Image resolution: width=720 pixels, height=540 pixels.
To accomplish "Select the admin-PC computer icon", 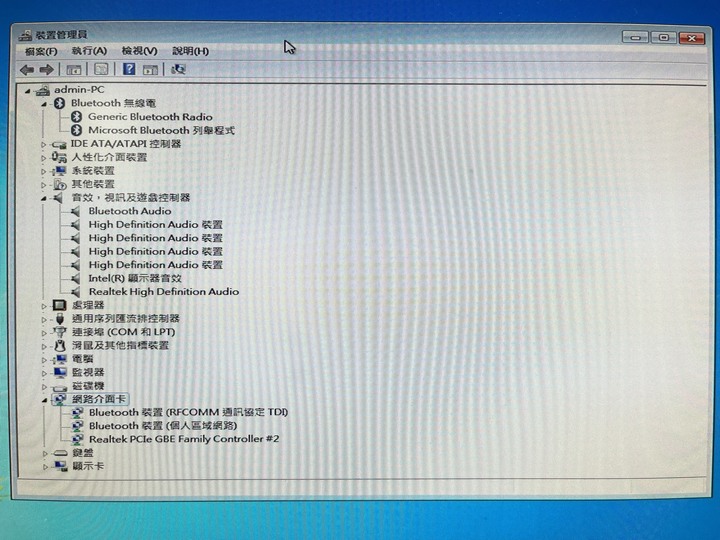I will click(x=43, y=90).
